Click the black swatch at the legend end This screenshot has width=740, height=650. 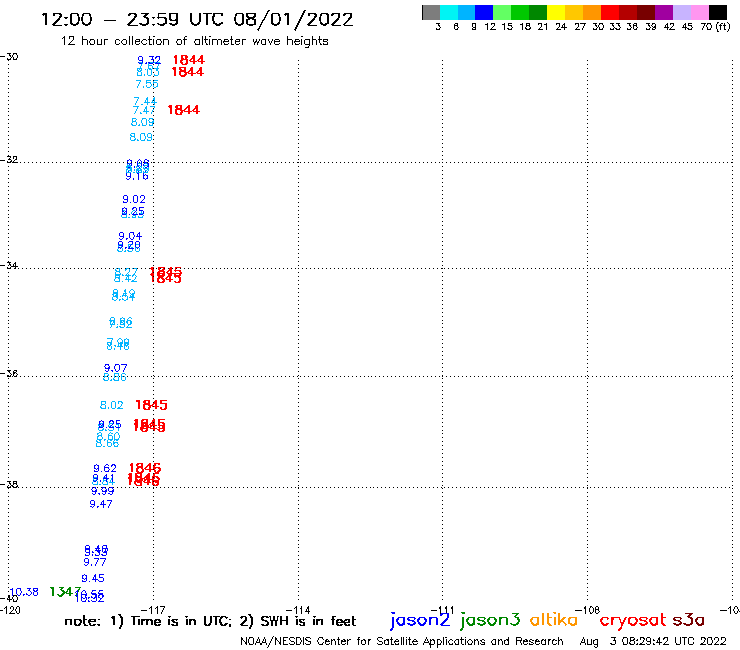click(x=718, y=12)
